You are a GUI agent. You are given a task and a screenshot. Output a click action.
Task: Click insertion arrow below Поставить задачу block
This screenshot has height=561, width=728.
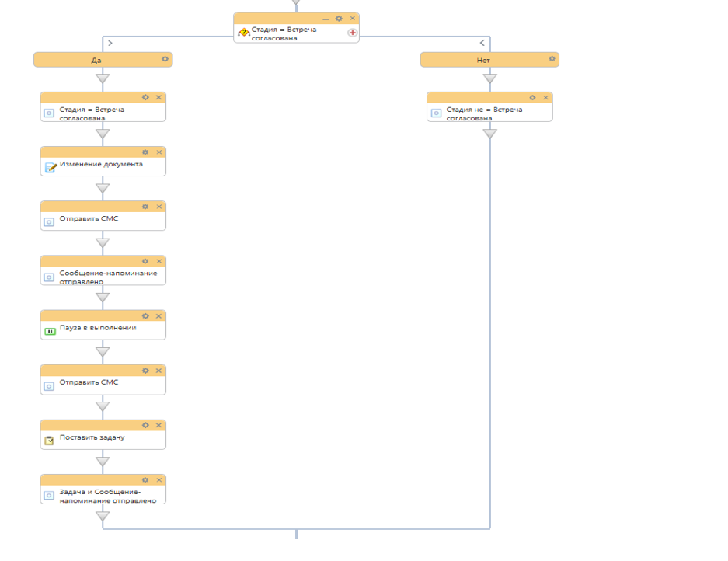tap(103, 462)
